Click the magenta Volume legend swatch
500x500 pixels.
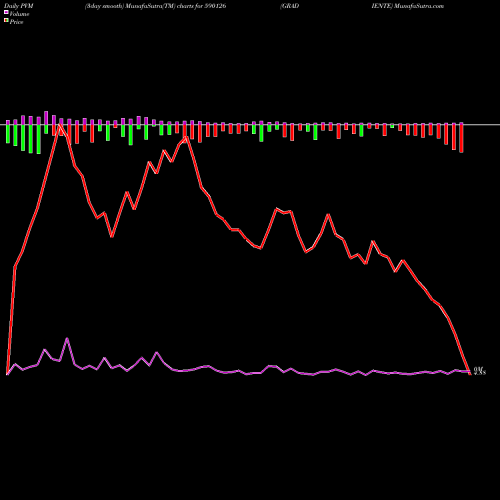[6, 12]
